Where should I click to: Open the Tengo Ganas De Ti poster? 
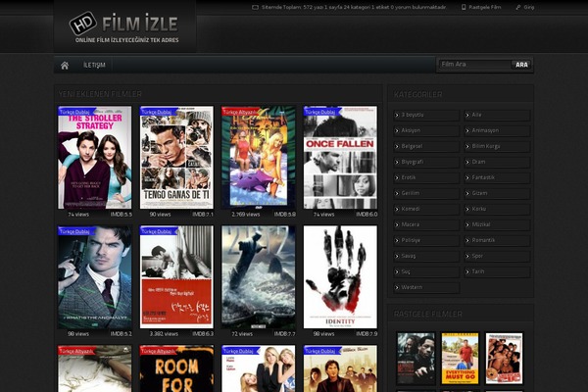(x=176, y=158)
